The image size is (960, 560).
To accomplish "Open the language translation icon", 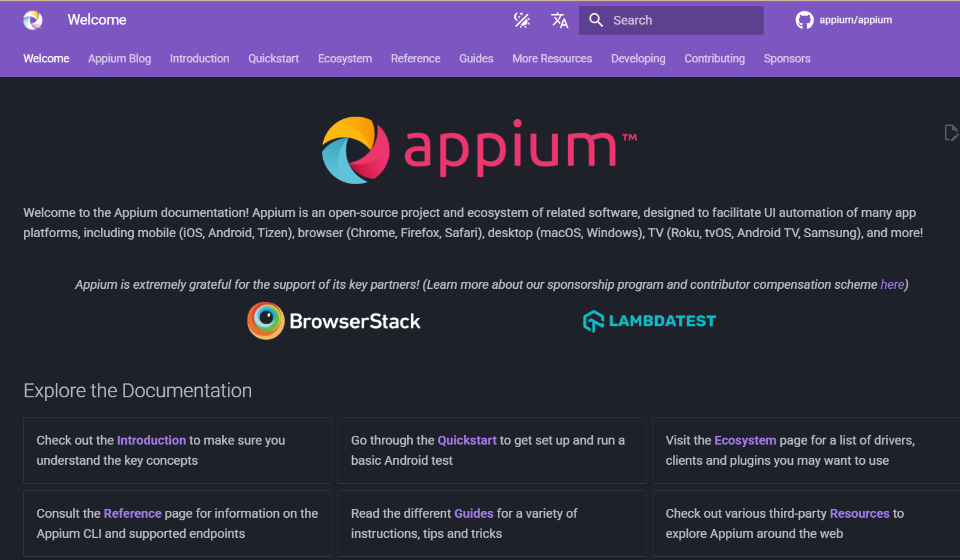I will coord(559,20).
